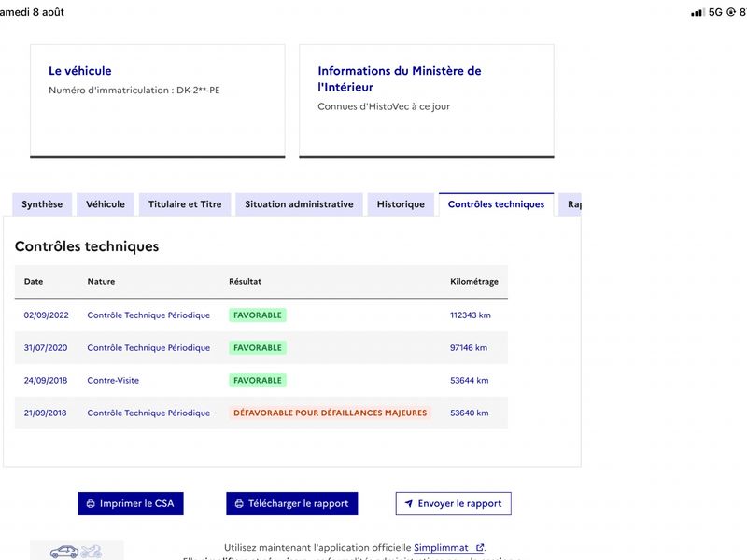Click Contrôle Technique Périodique in 21/09/2018 row
This screenshot has height=560, width=747.
point(148,413)
